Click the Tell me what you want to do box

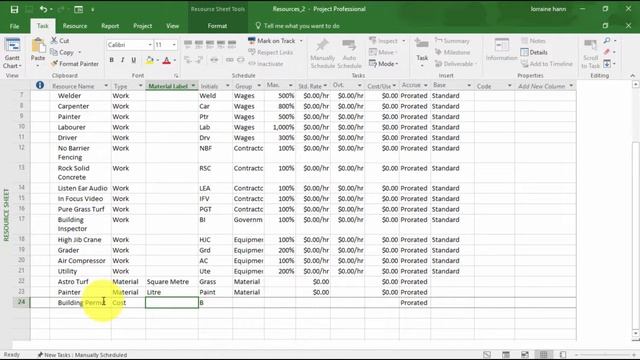tap(298, 26)
